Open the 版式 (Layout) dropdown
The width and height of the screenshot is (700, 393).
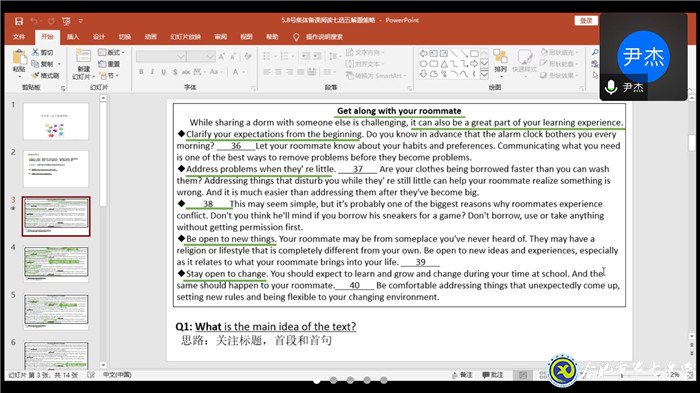(111, 52)
